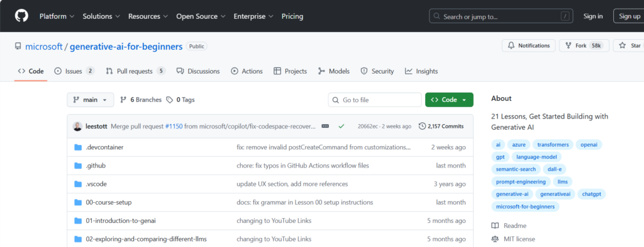
Task: Select the azure topic tag
Action: coord(519,145)
